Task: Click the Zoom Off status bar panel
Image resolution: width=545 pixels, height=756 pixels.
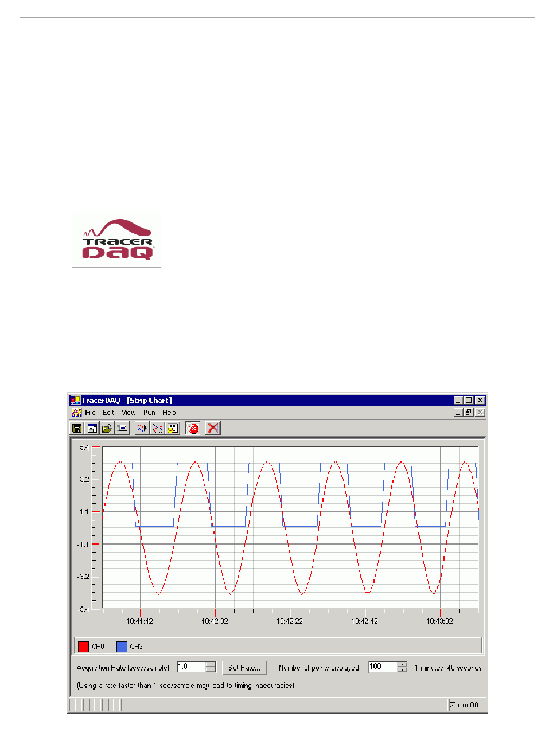Action: [466, 705]
